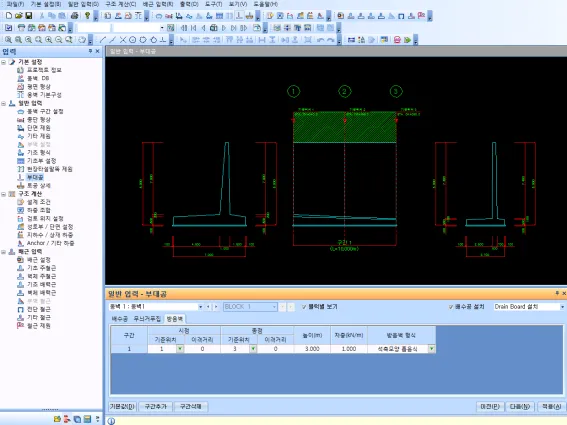
Task: Click the 구간추가 button
Action: pos(155,407)
